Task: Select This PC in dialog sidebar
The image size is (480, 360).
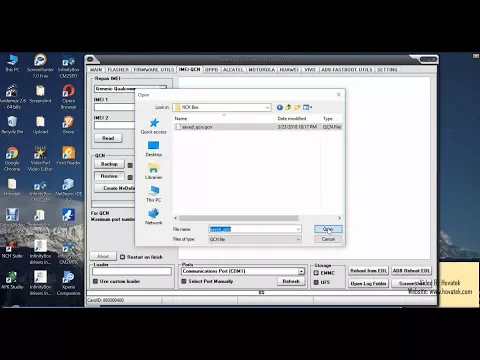Action: tap(153, 194)
